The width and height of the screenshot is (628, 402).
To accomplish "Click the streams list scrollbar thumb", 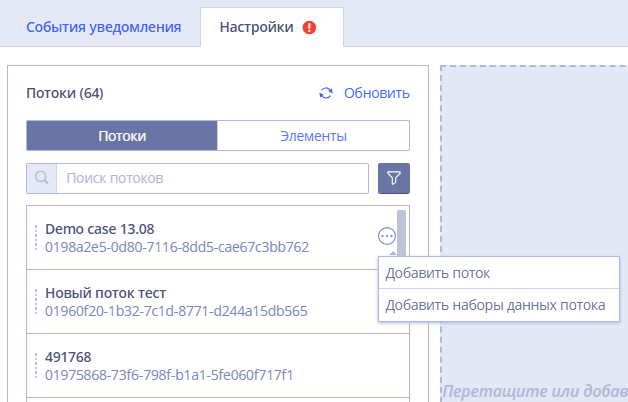I will [401, 233].
